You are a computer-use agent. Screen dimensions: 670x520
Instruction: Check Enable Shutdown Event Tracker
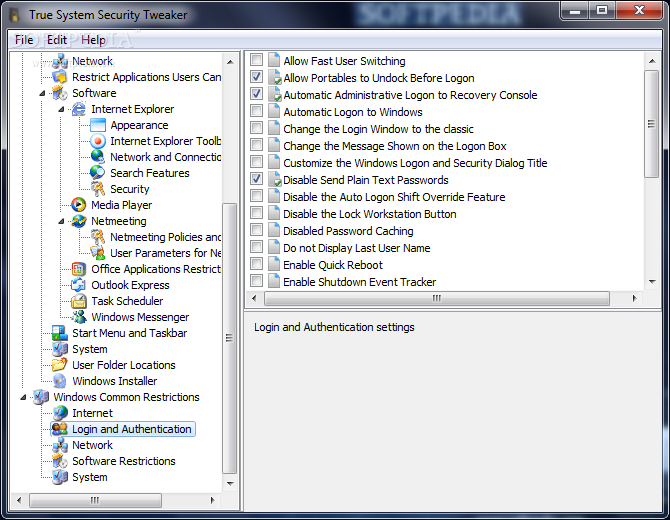click(x=256, y=281)
